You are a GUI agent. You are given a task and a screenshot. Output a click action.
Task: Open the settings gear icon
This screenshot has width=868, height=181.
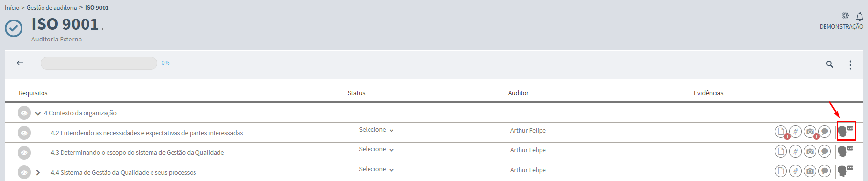point(846,16)
